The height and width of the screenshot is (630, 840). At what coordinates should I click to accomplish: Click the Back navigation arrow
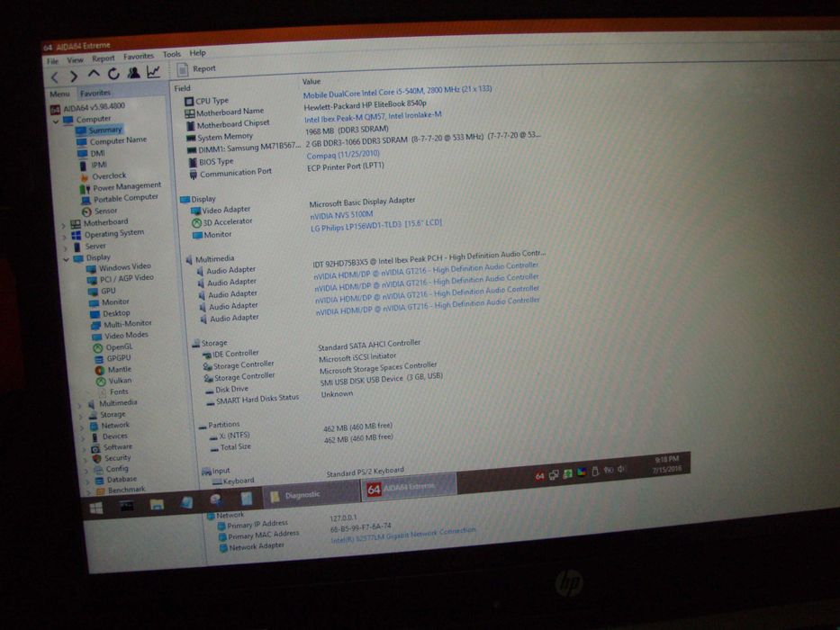pos(55,77)
